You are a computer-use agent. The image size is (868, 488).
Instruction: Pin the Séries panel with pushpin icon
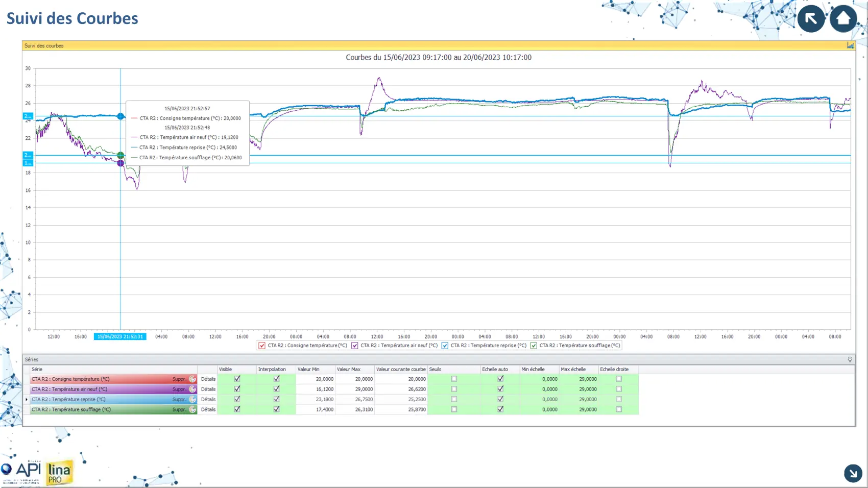point(850,359)
